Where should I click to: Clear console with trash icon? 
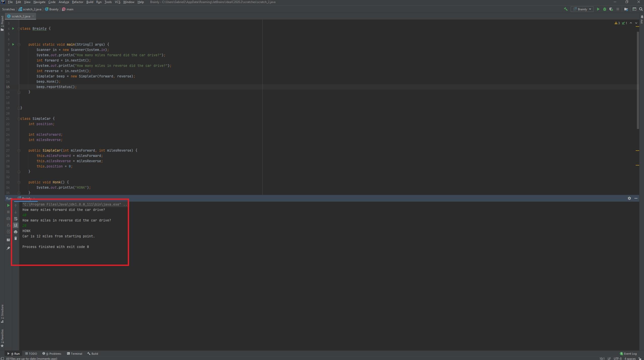click(x=16, y=238)
